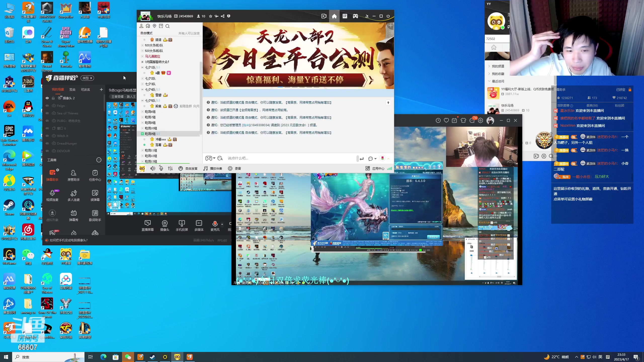This screenshot has height=362, width=644.
Task: Open 读弹幕 tool
Action: coord(95,195)
